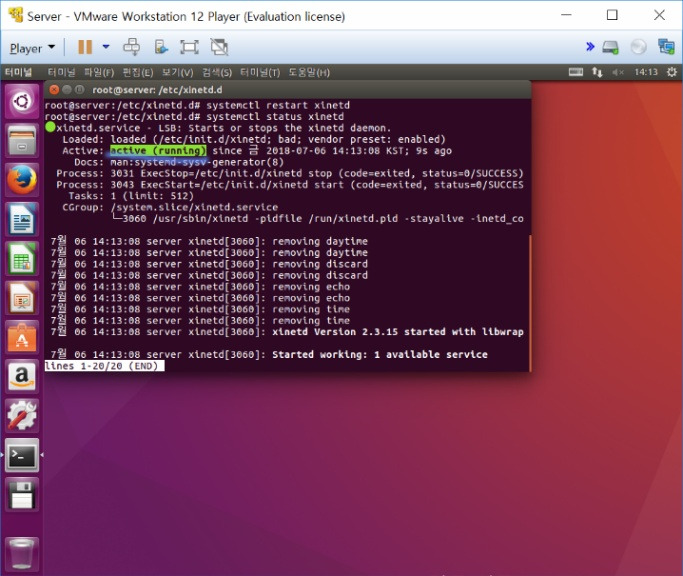The width and height of the screenshot is (683, 576).
Task: Click the VMware window title text
Action: pos(186,17)
